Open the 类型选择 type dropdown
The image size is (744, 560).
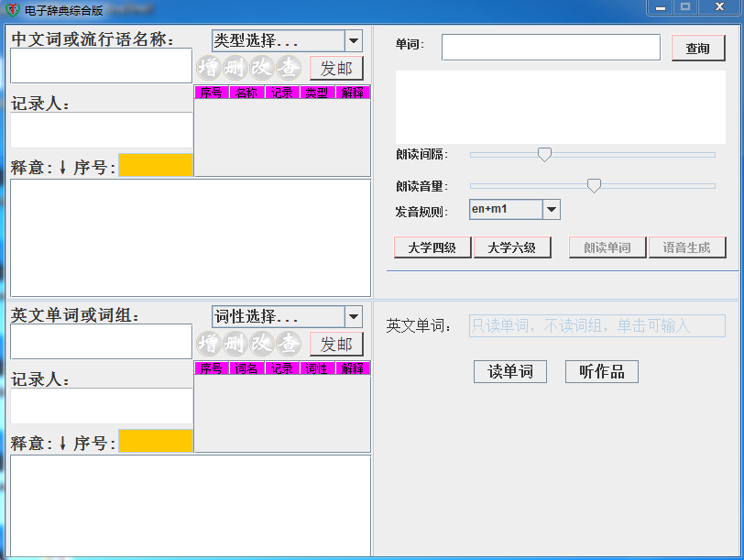(353, 41)
